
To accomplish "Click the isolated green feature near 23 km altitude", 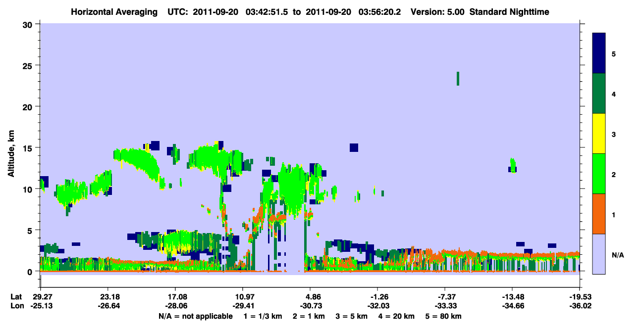I will (458, 79).
